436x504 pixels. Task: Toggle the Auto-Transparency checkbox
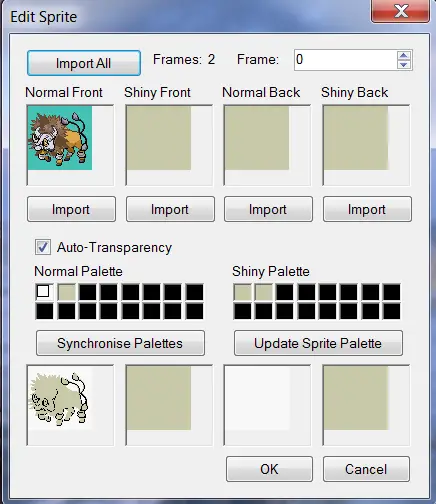point(43,247)
